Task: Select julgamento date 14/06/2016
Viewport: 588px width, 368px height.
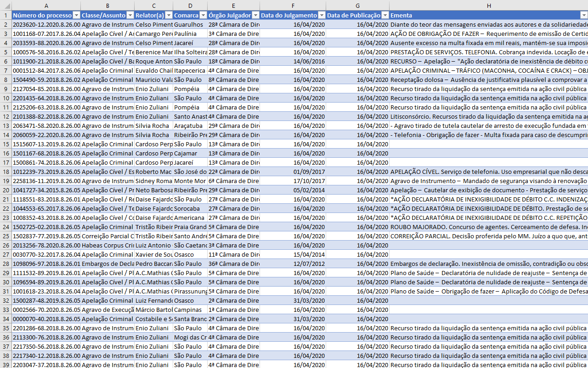Action: coord(293,61)
